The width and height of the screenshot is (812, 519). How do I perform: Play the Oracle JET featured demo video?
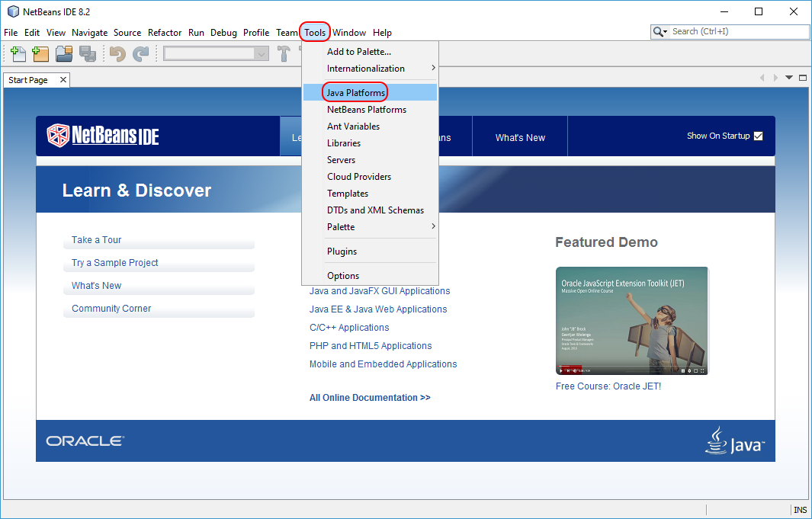click(631, 321)
